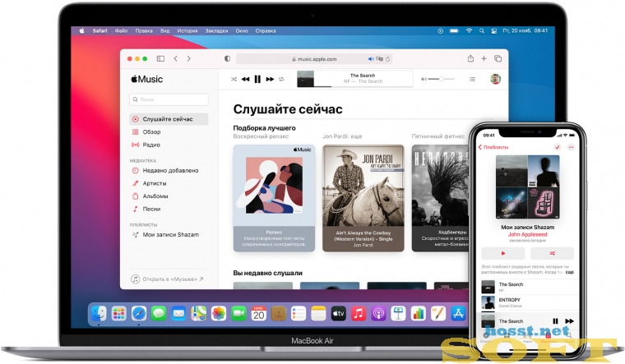Launch Maps from the Dock
Screen dimensions: 625x364
click(198, 314)
